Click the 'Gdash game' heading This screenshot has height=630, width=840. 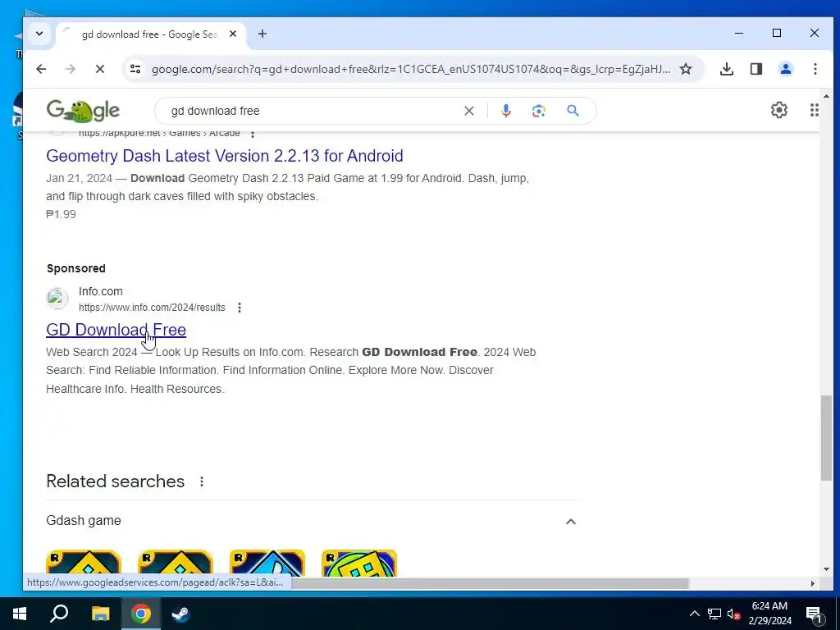84,521
